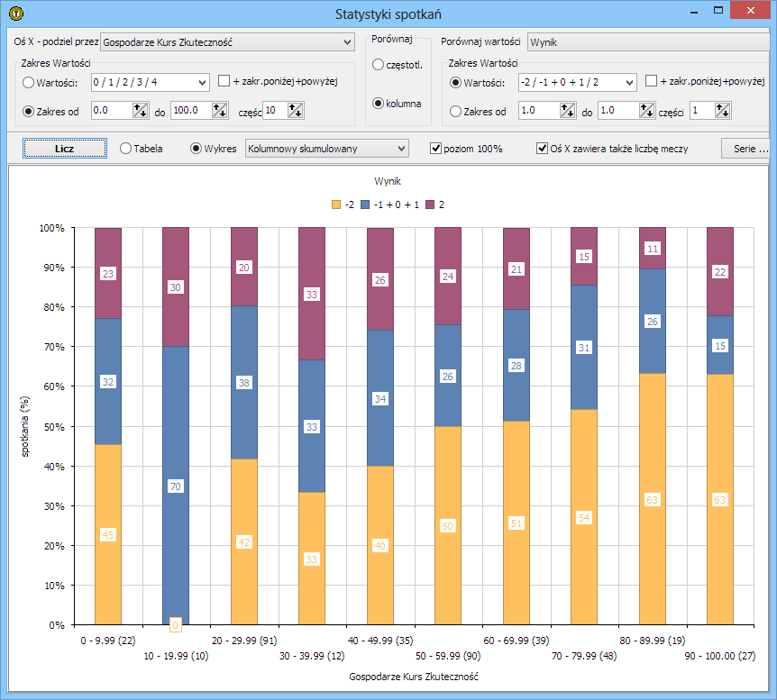The image size is (777, 700).
Task: Click the 100.0 upper range field
Action: 192,111
